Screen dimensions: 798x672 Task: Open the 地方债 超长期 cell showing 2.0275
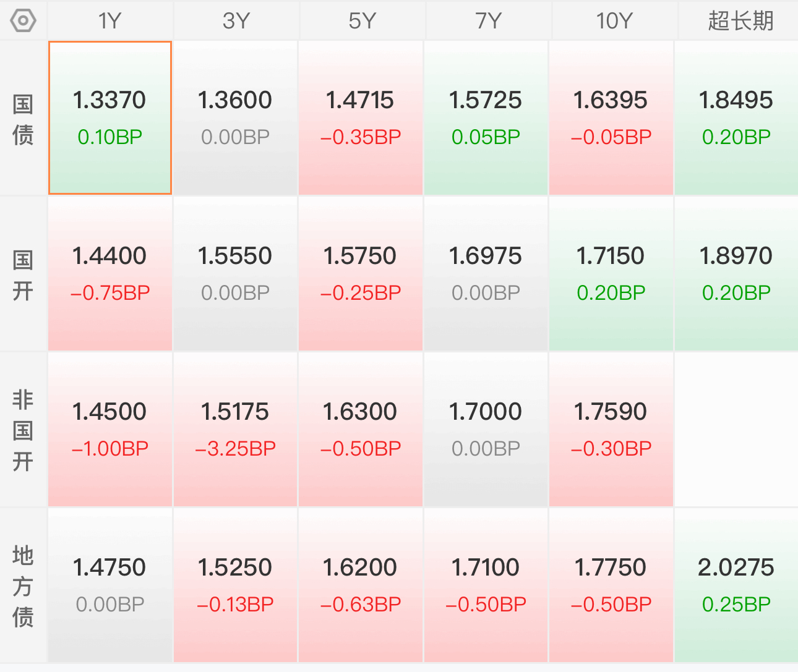click(736, 585)
